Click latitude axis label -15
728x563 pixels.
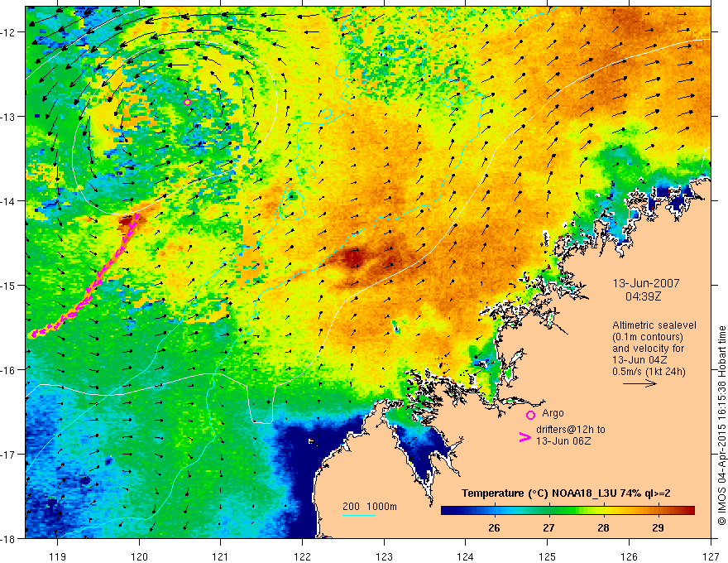click(x=9, y=285)
